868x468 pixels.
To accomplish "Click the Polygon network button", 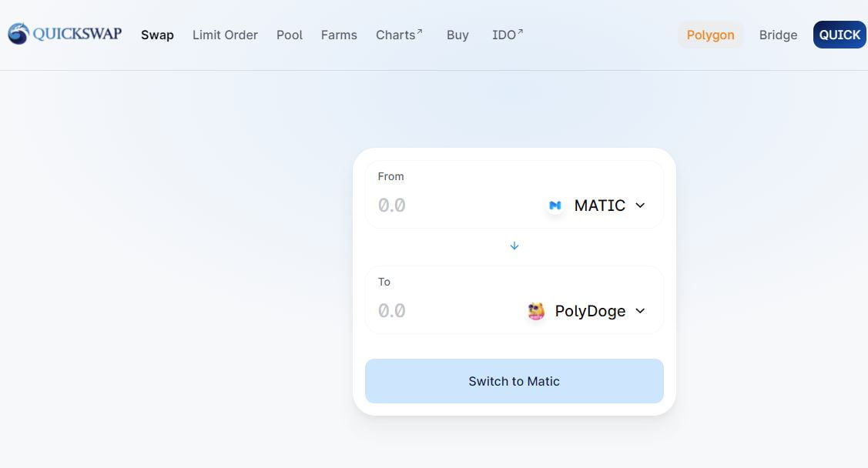I will [x=710, y=35].
